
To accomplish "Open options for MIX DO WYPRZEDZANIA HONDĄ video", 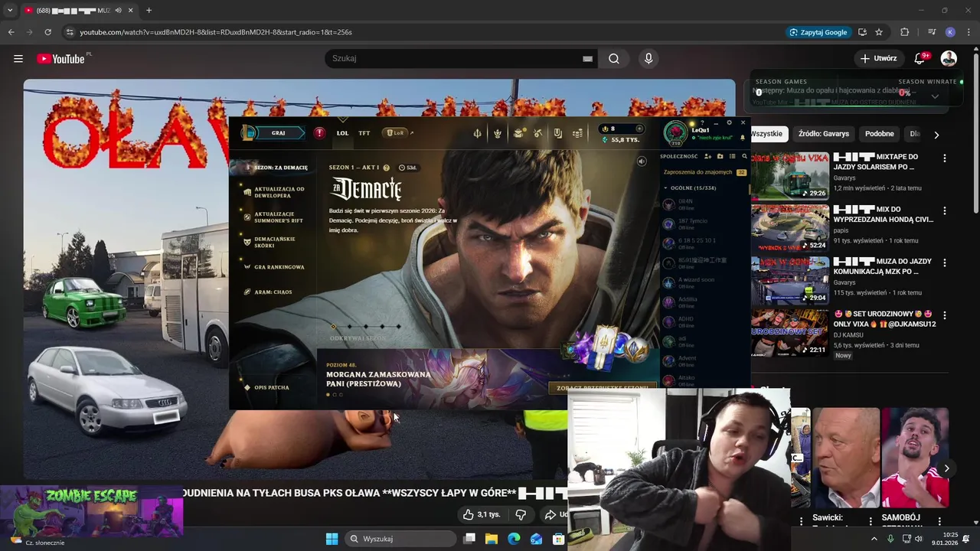I will pyautogui.click(x=945, y=210).
